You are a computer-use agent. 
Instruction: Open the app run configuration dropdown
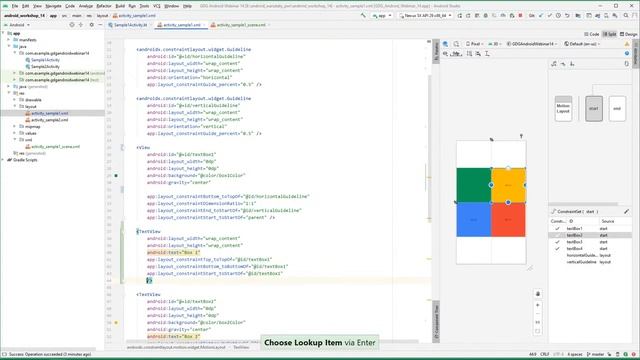coord(382,16)
